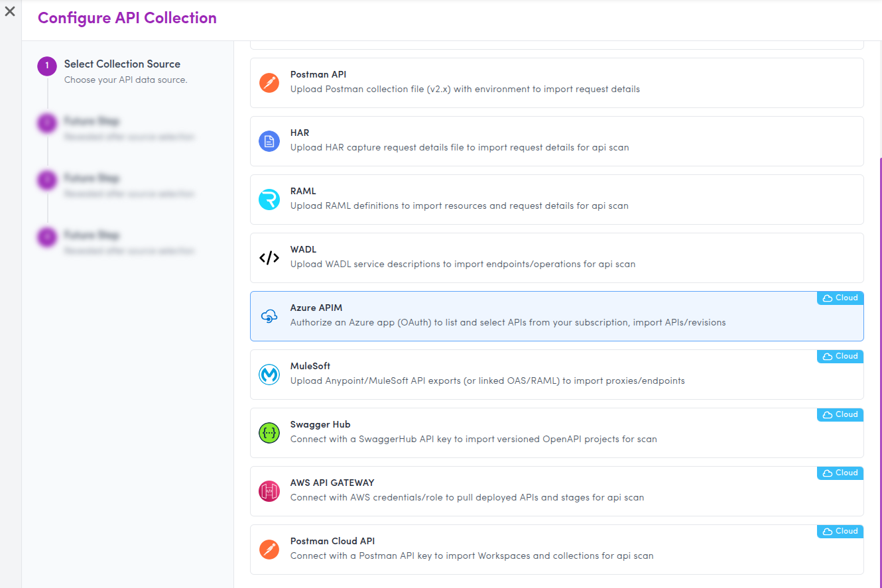Viewport: 882px width, 588px height.
Task: Click the RAML cyan logo icon
Action: coord(269,200)
